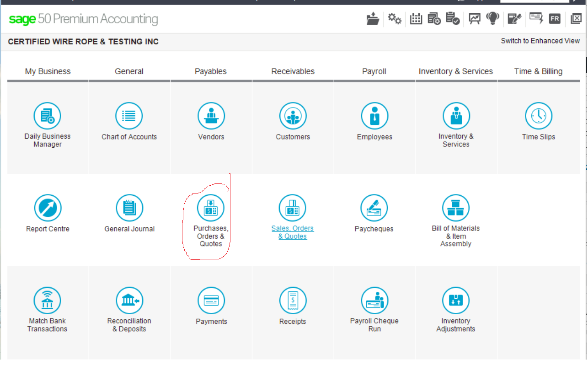Select the Receivables column heading
This screenshot has width=588, height=371.
click(x=293, y=71)
